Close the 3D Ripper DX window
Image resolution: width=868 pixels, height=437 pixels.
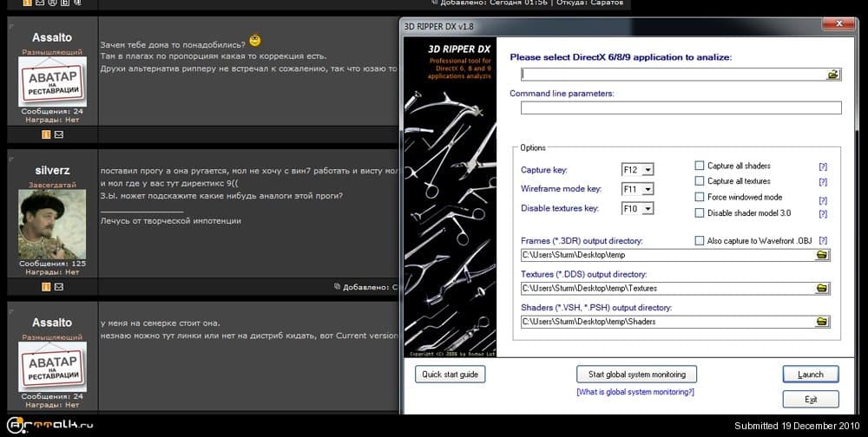coord(839,24)
